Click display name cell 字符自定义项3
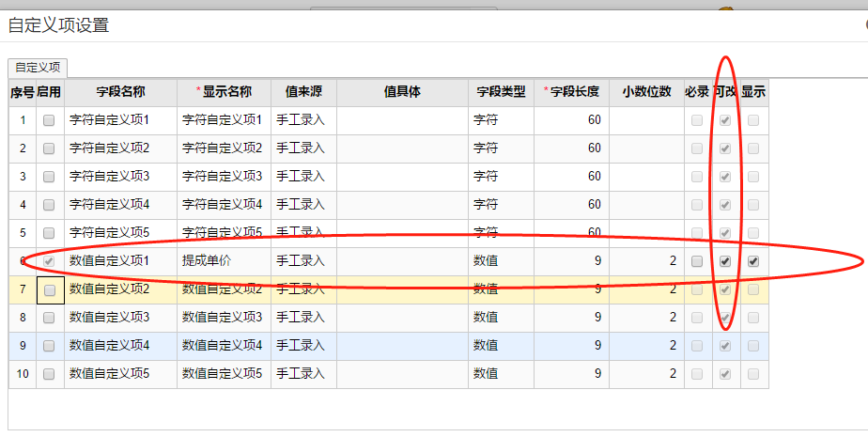This screenshot has width=868, height=437. tap(224, 177)
